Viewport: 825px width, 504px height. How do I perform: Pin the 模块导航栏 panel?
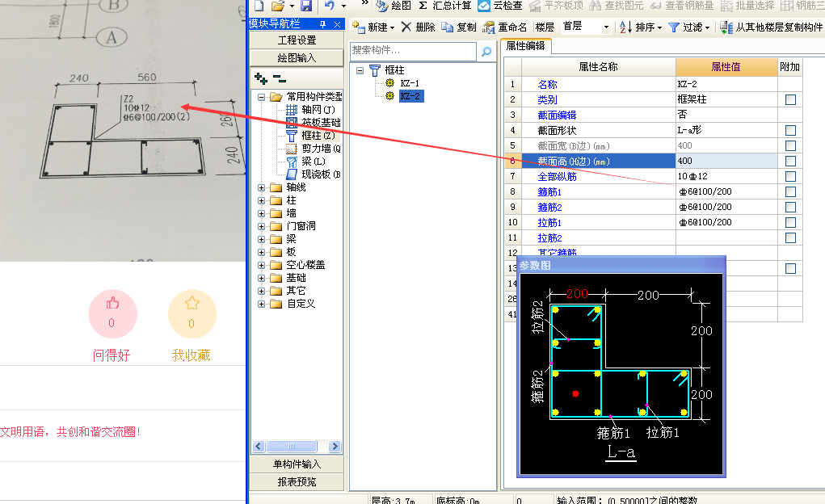(322, 24)
